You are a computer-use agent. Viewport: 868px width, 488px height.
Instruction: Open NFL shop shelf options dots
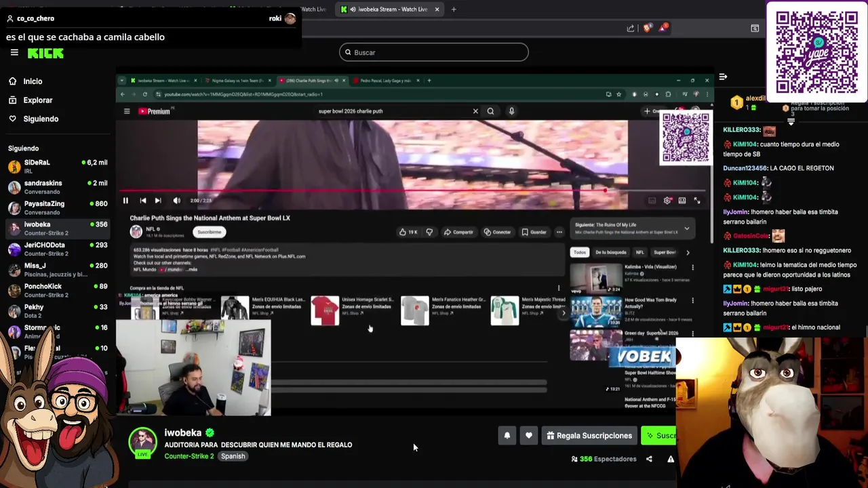[559, 288]
